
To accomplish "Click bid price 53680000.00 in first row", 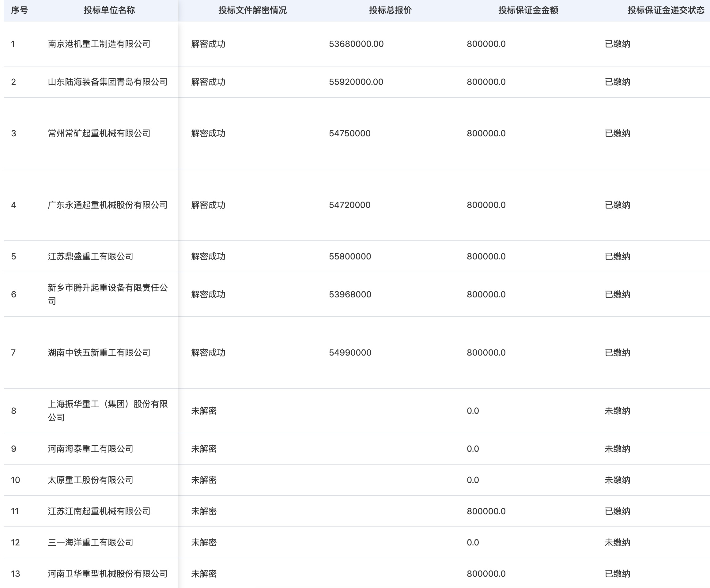I will pyautogui.click(x=356, y=44).
